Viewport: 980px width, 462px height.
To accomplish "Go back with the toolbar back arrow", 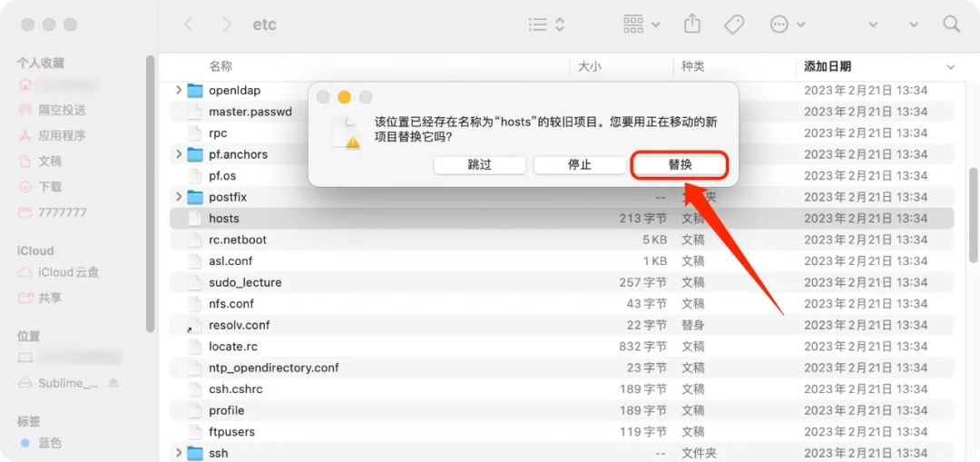I will [188, 25].
